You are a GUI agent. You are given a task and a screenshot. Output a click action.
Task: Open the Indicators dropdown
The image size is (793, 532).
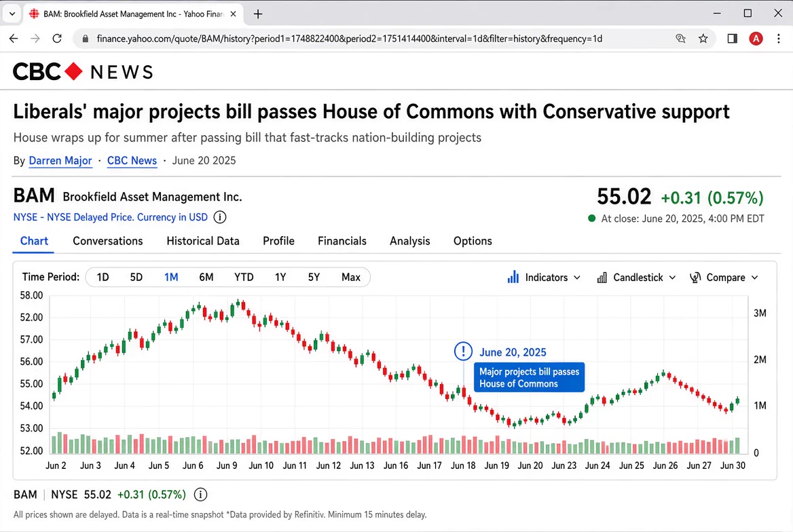coord(544,278)
